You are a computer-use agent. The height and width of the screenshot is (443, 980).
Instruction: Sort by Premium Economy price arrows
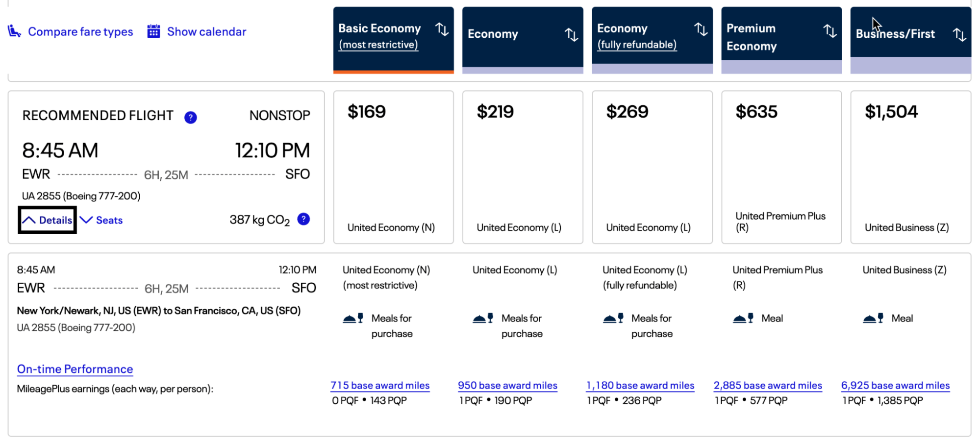pos(829,31)
